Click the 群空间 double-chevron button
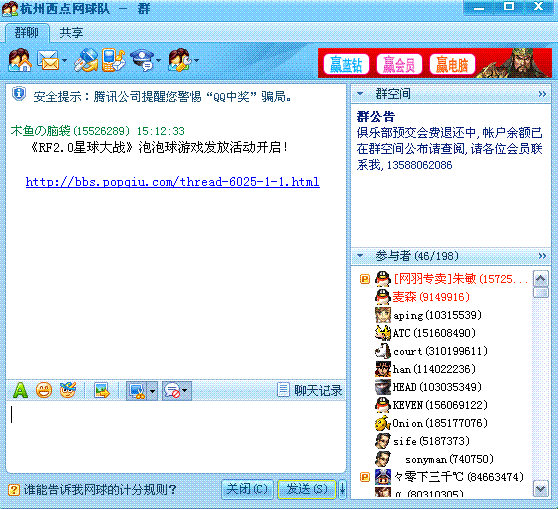 pos(542,94)
